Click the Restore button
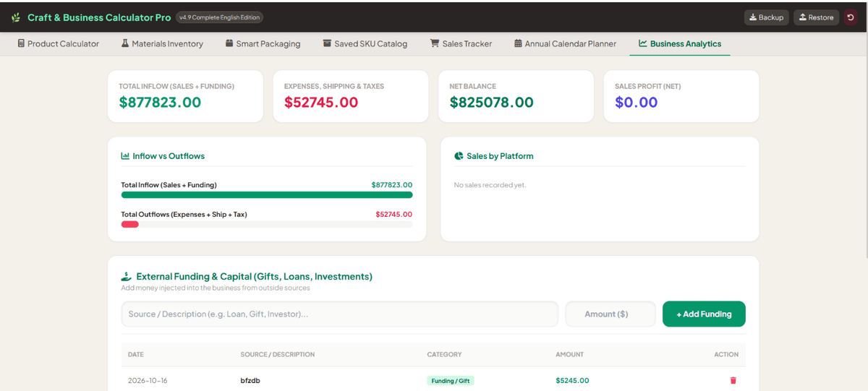The image size is (868, 391). [x=816, y=17]
